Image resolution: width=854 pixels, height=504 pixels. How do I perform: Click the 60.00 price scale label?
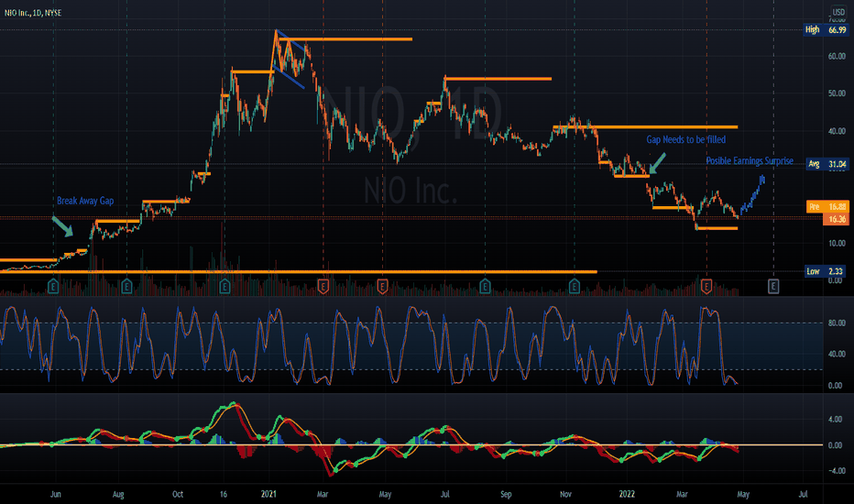tap(837, 56)
